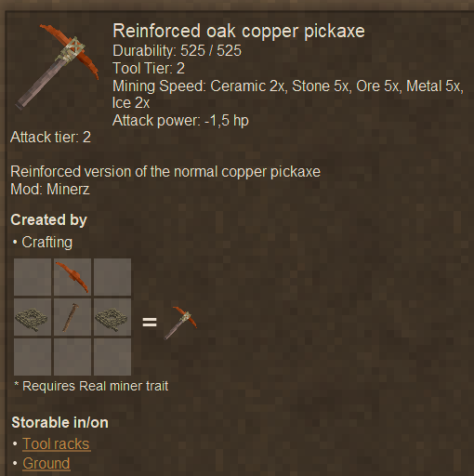The image size is (474, 476).
Task: Click the Crafting bullet entry
Action: (x=46, y=243)
